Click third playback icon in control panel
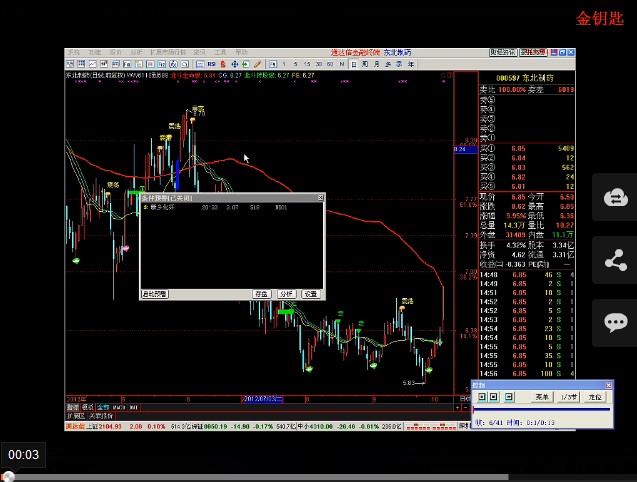Image resolution: width=637 pixels, height=482 pixels. 509,397
